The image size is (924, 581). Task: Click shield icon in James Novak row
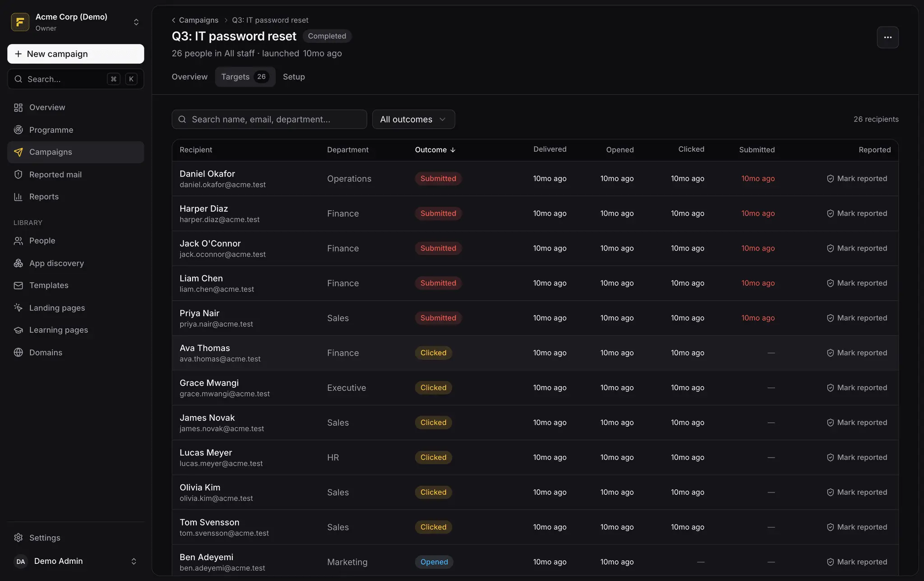(x=830, y=423)
